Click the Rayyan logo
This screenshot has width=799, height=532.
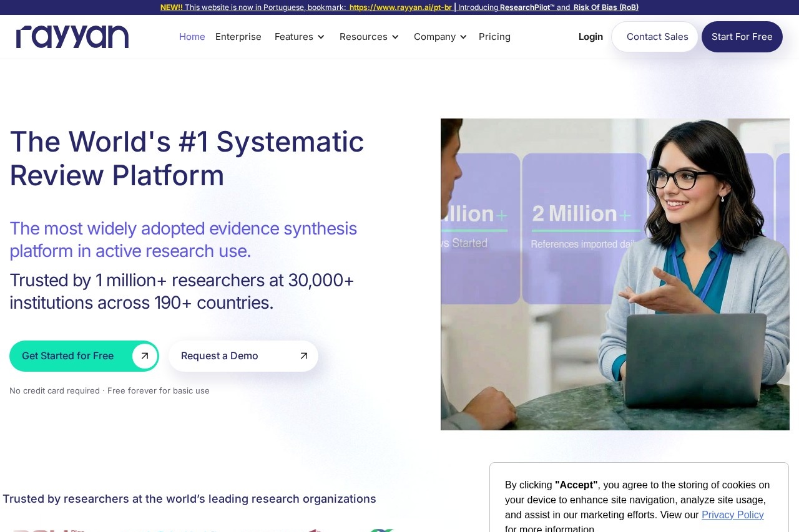72,37
